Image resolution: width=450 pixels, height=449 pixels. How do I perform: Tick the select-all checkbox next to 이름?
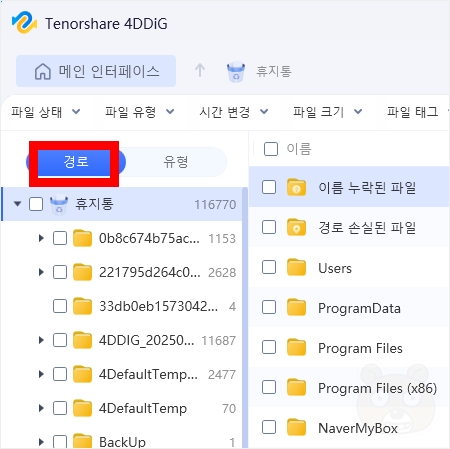(271, 149)
